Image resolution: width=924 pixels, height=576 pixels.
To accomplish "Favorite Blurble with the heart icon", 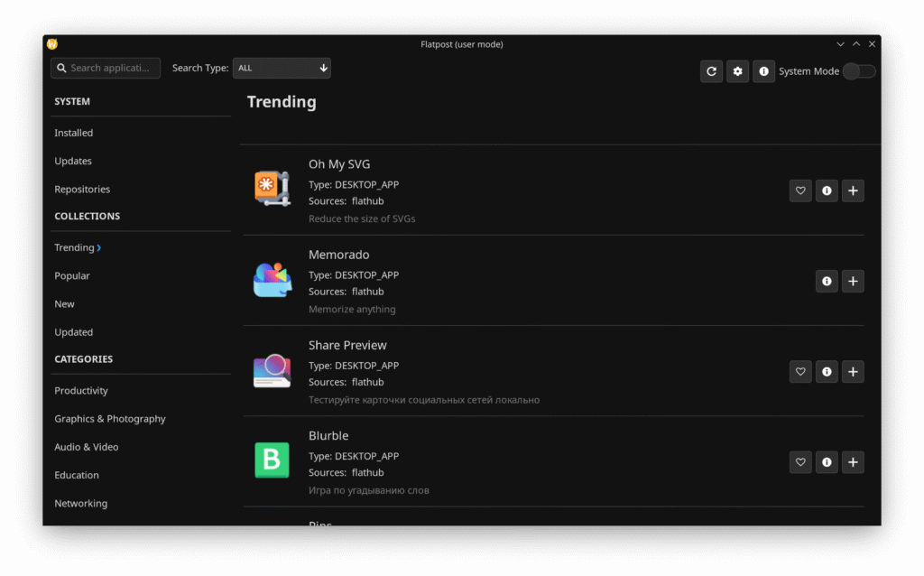I will tap(800, 462).
